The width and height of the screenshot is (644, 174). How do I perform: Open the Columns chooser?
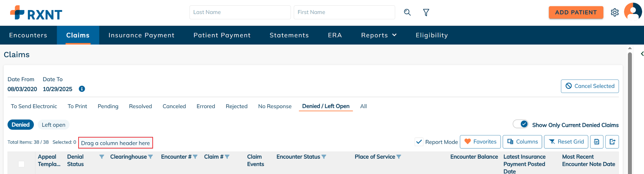(x=522, y=142)
